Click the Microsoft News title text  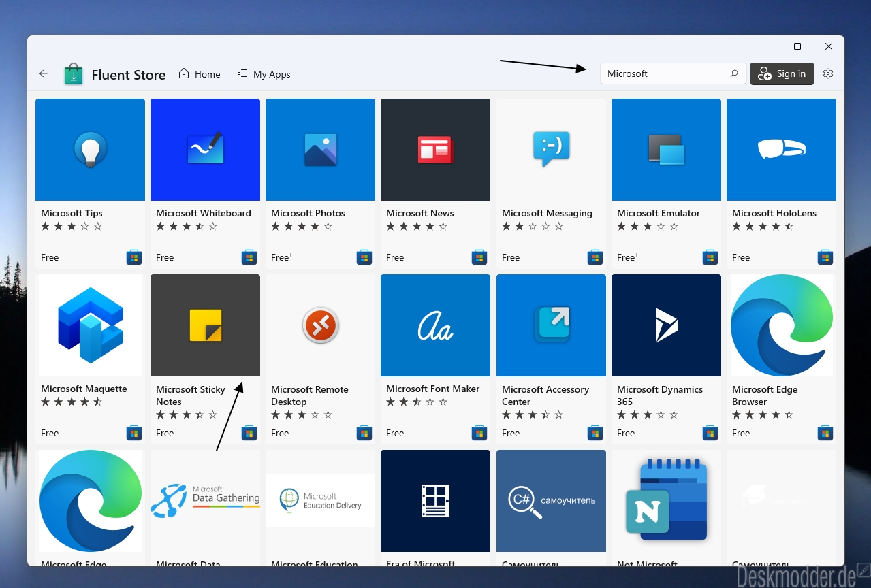419,213
